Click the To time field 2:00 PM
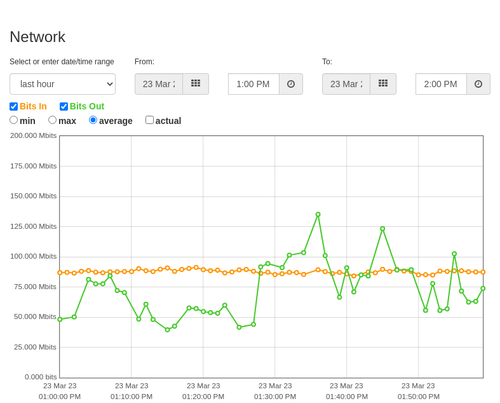 (441, 84)
